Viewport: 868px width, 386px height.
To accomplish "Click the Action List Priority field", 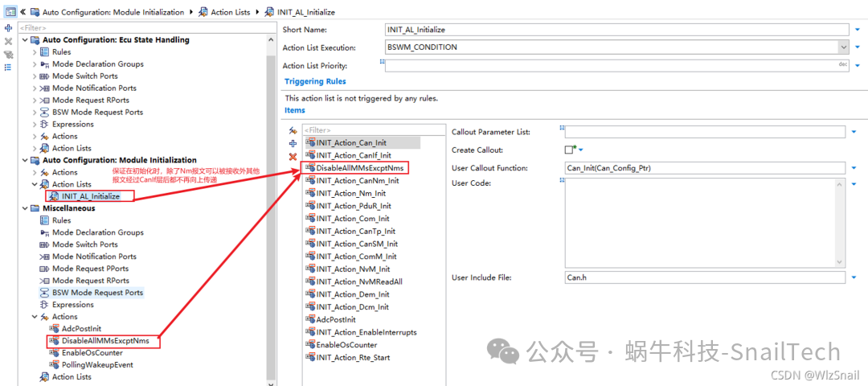I will 616,66.
